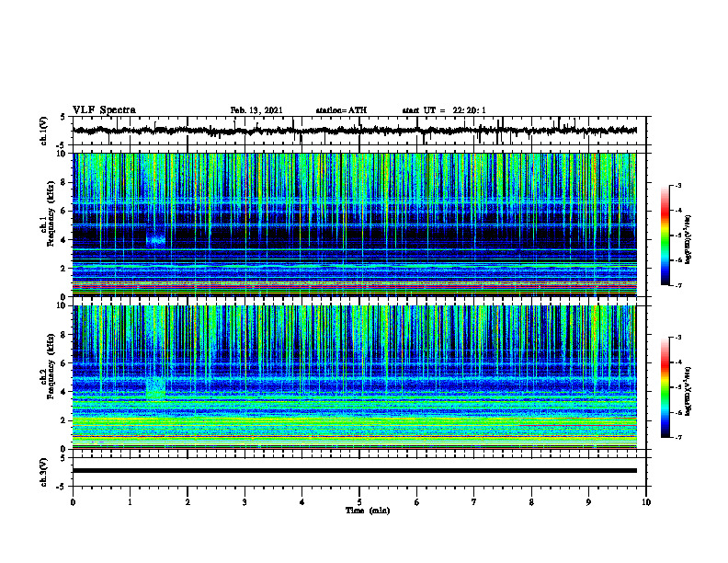Click the ch.1 log(PSD) colorbar unit label
Screen dimensions: 728x563
coord(688,239)
